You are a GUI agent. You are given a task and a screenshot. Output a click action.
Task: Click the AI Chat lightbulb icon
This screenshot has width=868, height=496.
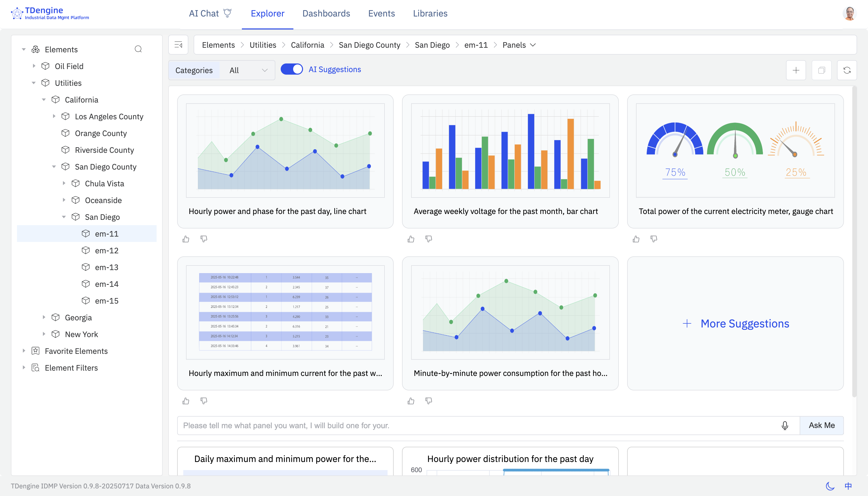coord(227,13)
